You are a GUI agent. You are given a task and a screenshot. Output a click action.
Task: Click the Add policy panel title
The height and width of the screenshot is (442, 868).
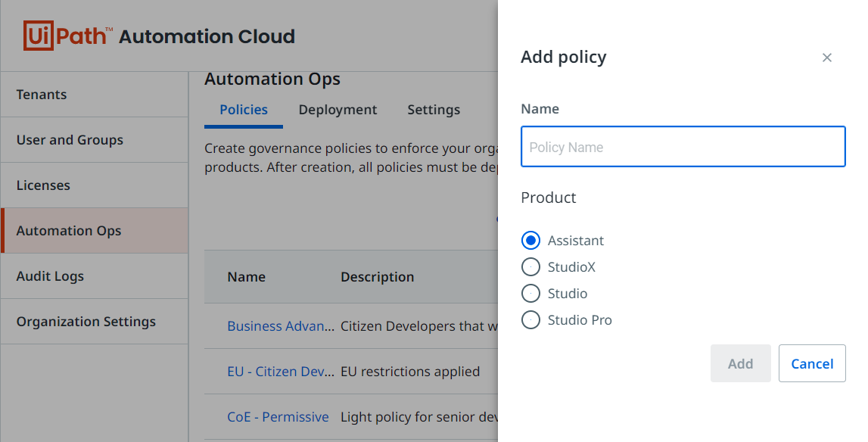coord(564,57)
